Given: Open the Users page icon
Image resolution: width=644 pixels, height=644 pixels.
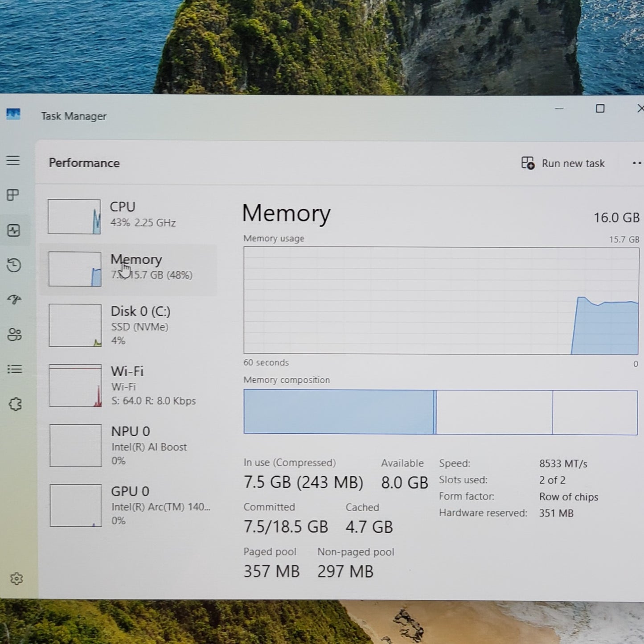Looking at the screenshot, I should (x=14, y=334).
